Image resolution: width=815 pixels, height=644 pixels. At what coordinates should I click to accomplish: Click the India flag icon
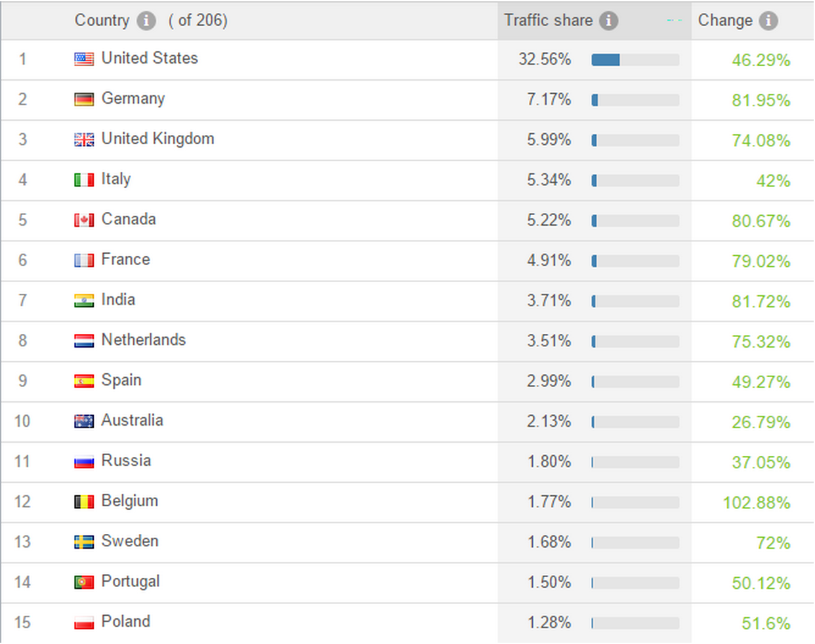click(84, 300)
